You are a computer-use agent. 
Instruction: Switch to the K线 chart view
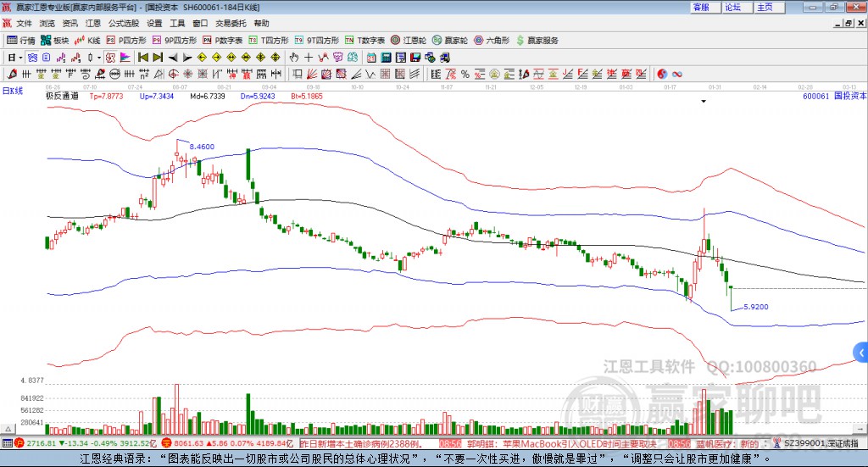click(x=87, y=41)
